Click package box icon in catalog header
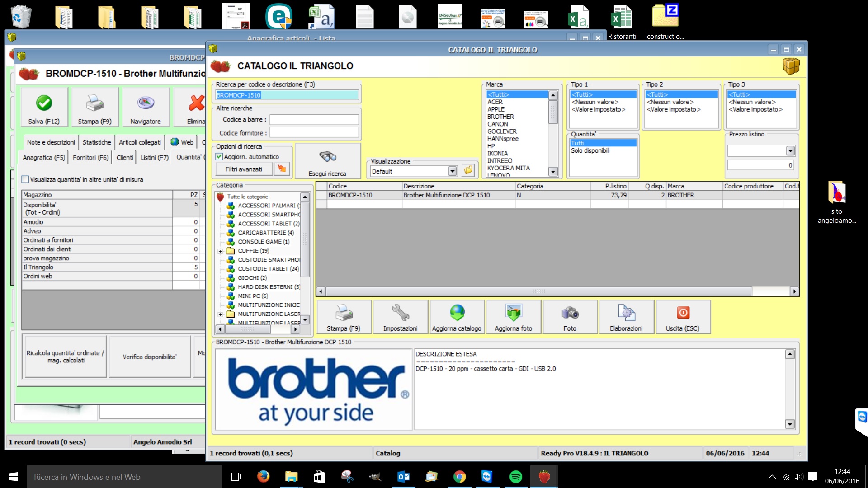 pos(791,66)
